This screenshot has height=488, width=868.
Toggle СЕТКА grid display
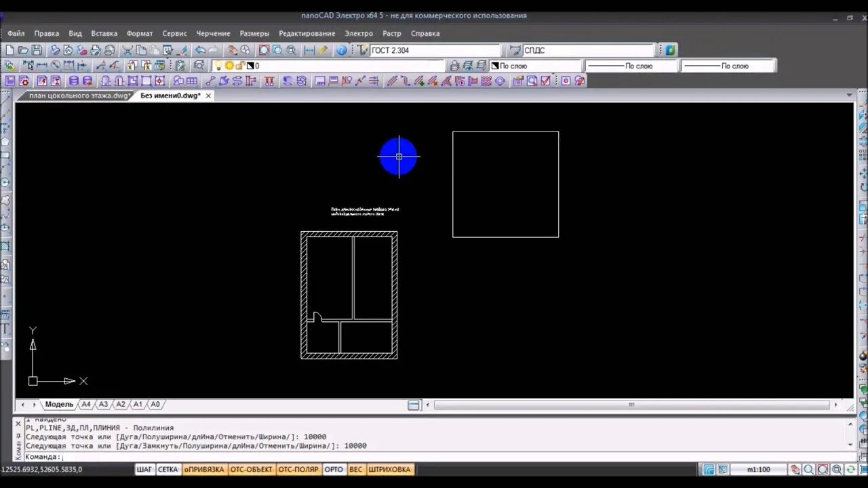coord(167,469)
